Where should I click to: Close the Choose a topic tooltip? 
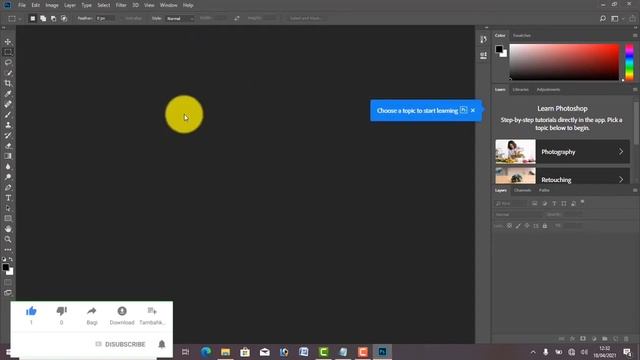click(473, 110)
